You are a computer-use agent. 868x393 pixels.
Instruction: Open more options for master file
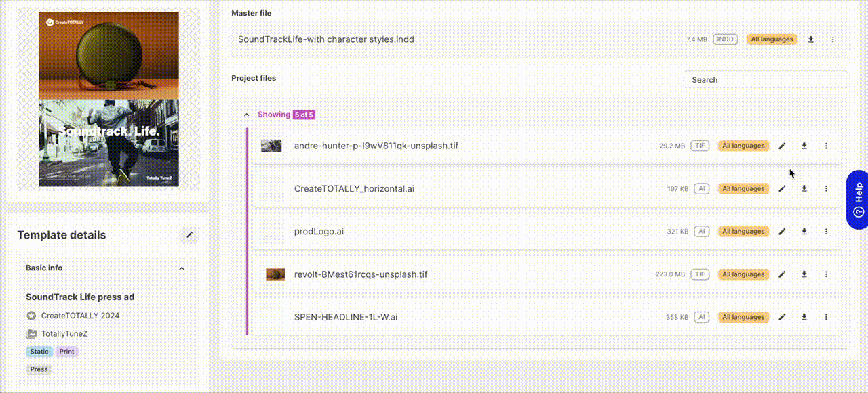[833, 39]
